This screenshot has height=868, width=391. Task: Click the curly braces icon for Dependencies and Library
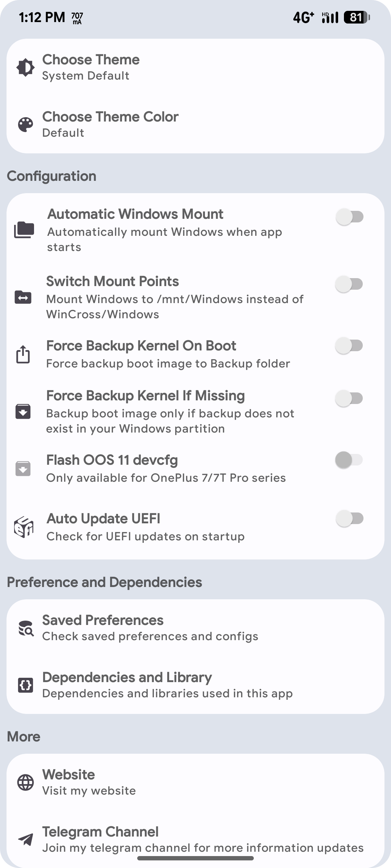tap(25, 685)
